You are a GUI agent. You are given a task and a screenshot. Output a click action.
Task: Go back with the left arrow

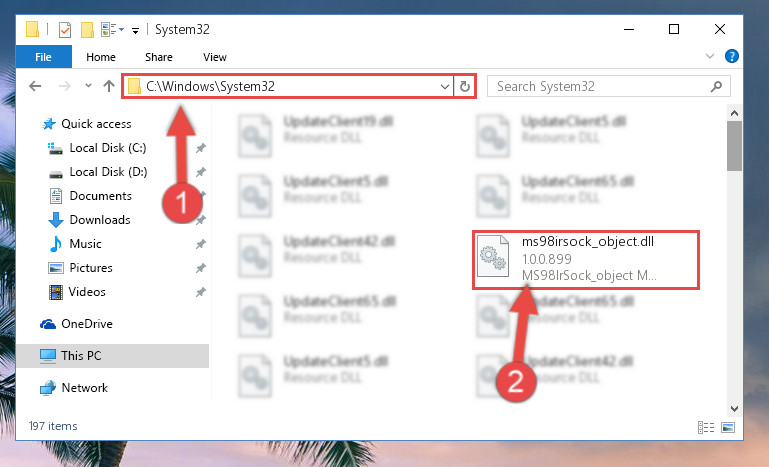point(35,86)
